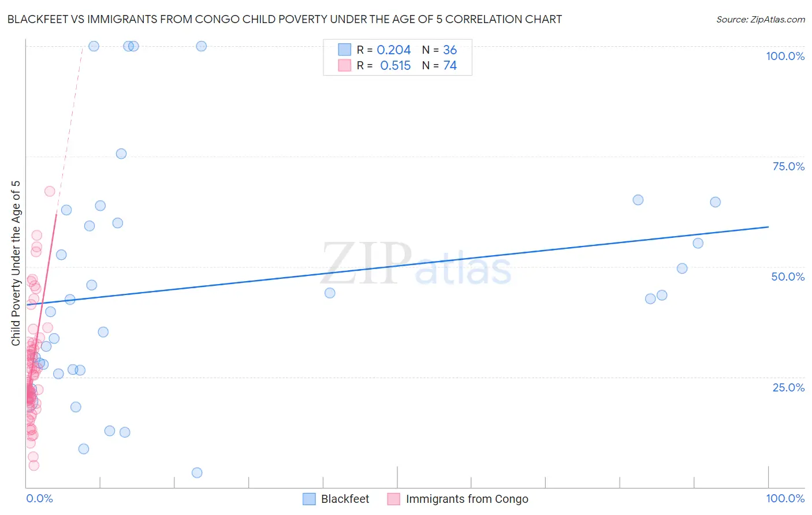Click the blue swatch beside R = 0.204

pos(345,50)
